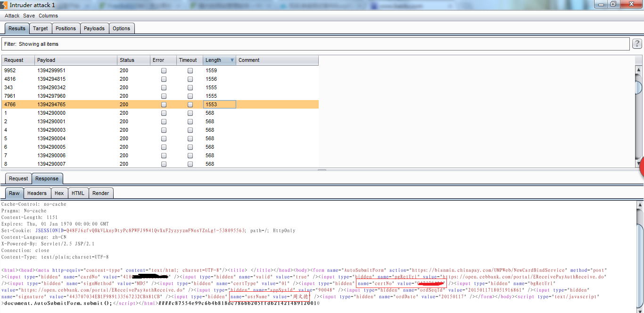Click the pane split divider handle
644x313 pixels.
pyautogui.click(x=322, y=170)
